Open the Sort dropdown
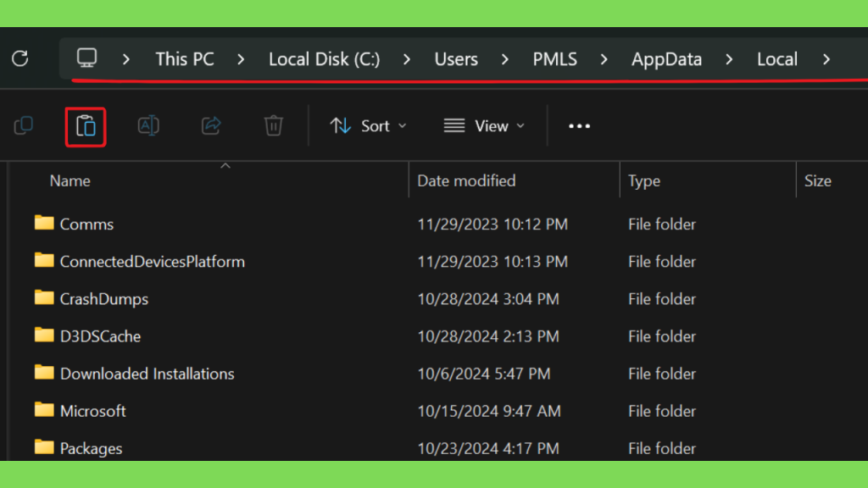Viewport: 868px width, 488px height. click(368, 126)
